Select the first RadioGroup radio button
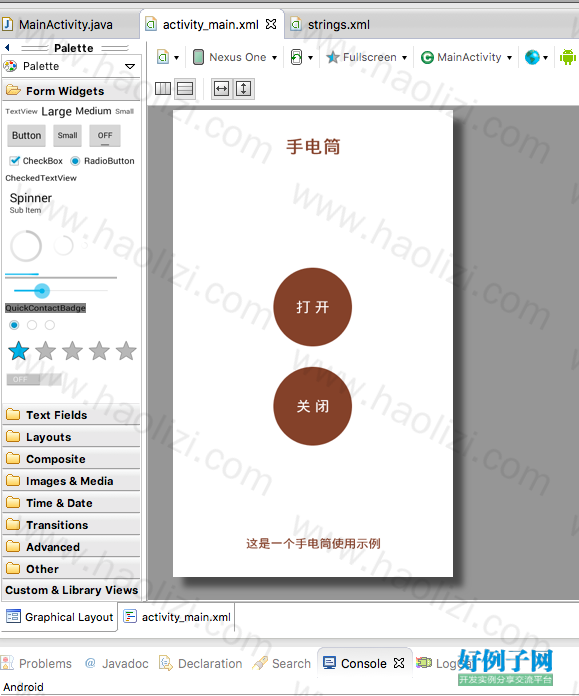This screenshot has width=579, height=696. click(14, 325)
